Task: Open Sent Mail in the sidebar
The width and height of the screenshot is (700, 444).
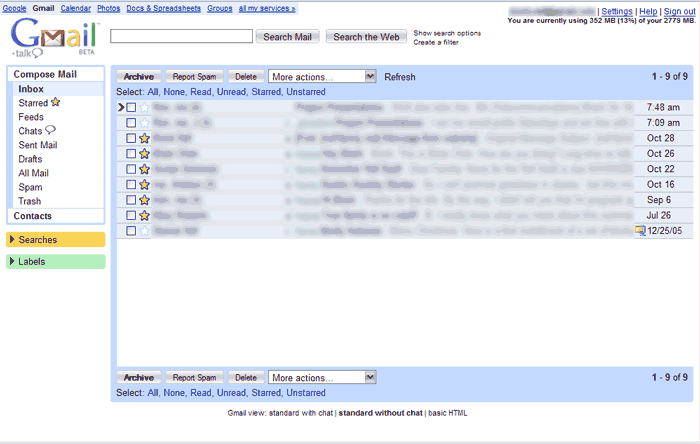Action: coord(38,145)
